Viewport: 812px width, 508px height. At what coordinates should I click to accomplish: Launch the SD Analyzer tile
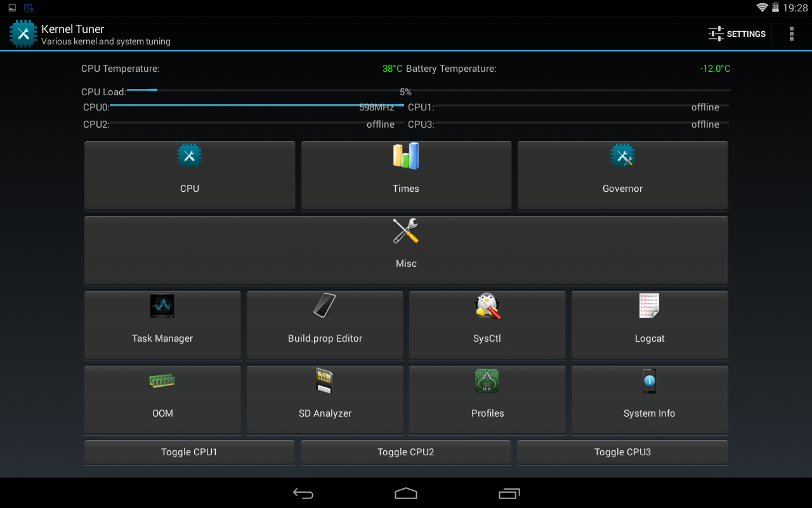[325, 400]
